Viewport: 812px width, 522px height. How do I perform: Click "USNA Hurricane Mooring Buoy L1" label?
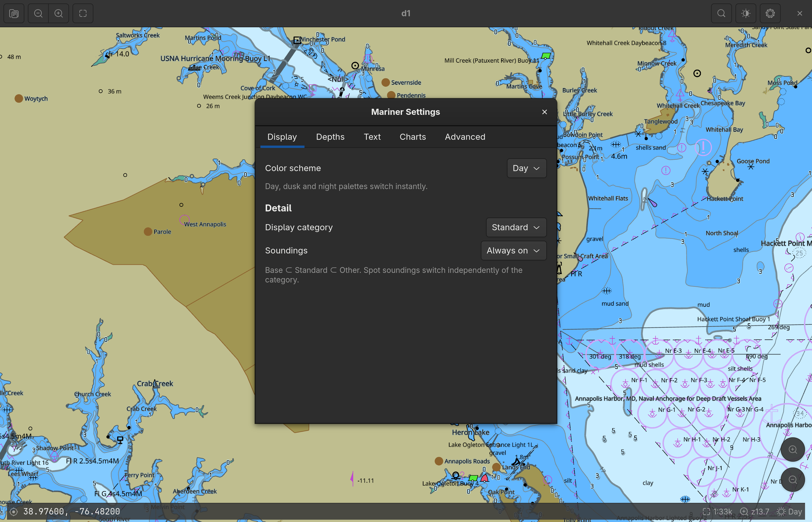point(215,58)
